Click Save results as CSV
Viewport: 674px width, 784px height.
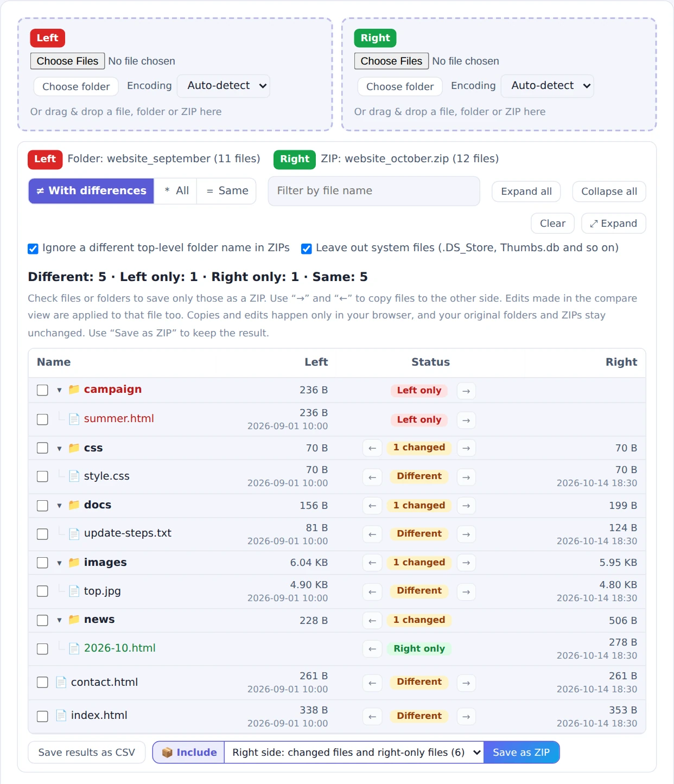87,753
